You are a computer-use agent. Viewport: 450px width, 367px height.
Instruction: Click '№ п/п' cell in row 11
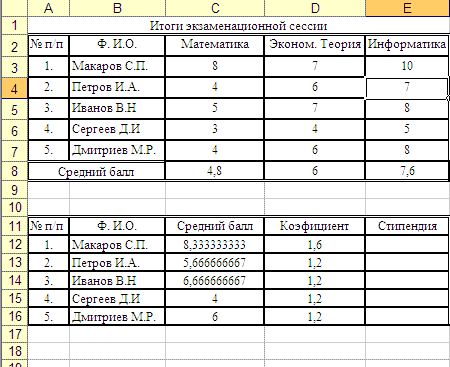pos(48,226)
